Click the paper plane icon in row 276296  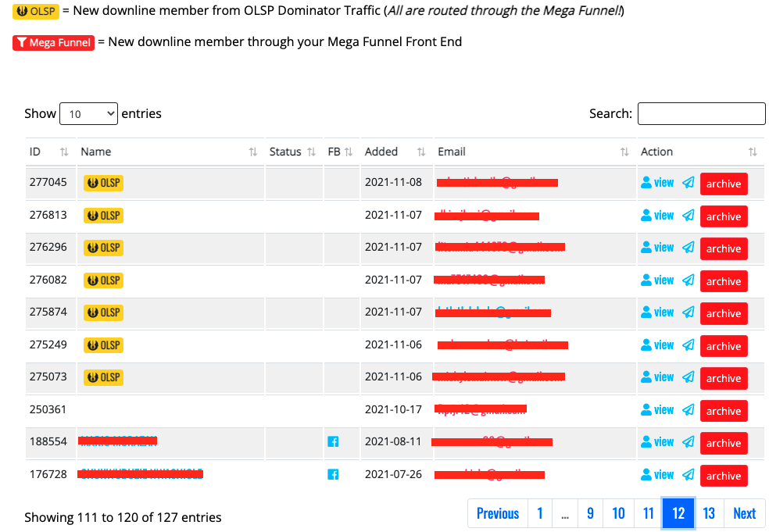(688, 248)
